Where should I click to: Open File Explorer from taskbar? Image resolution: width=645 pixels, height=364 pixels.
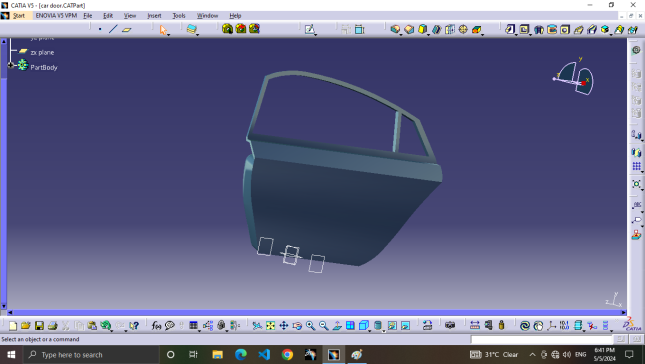coord(217,355)
